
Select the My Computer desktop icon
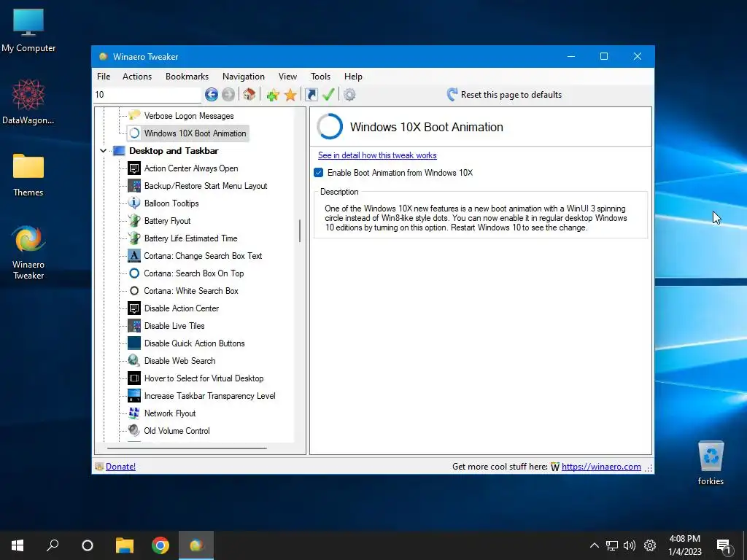tap(28, 31)
